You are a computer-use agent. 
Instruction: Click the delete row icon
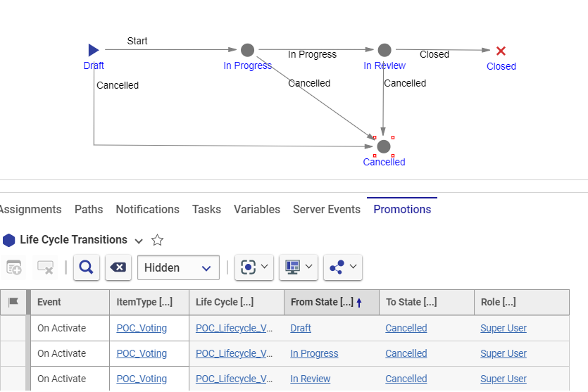coord(45,267)
